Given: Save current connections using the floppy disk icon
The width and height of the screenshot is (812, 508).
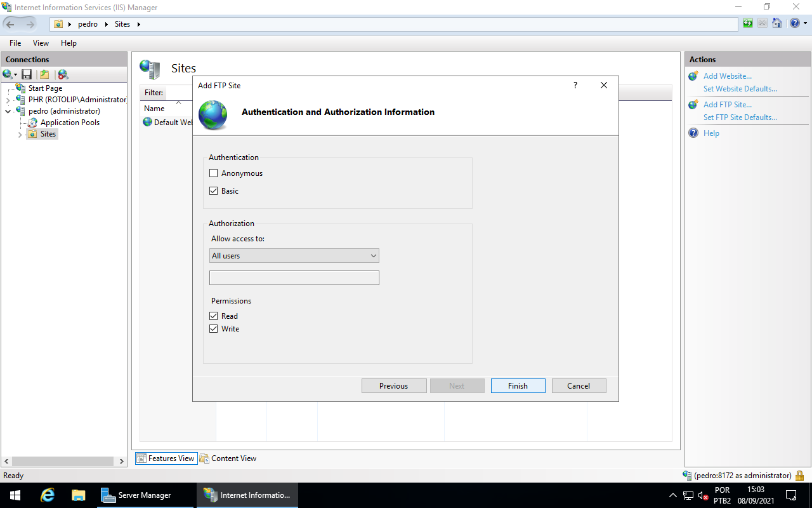Looking at the screenshot, I should coord(27,74).
